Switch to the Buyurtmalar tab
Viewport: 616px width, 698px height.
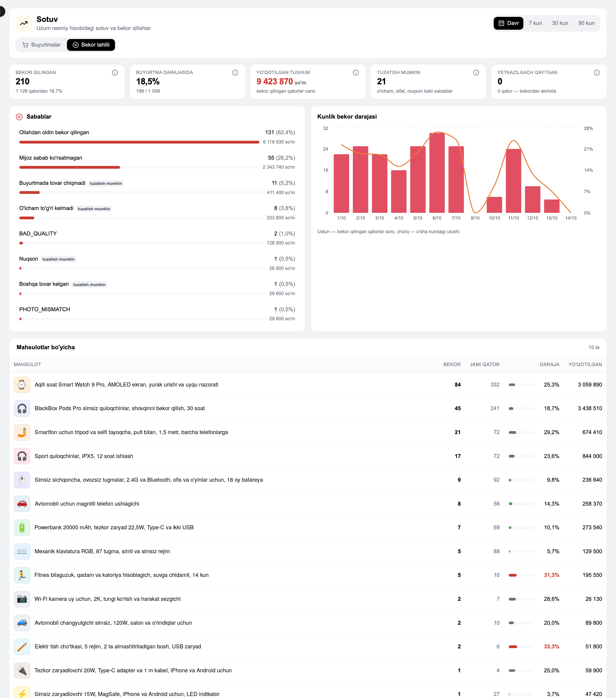coord(41,45)
